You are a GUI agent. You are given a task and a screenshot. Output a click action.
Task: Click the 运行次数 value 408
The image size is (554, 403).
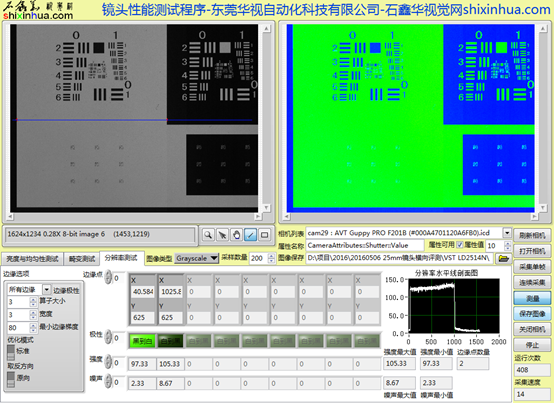[532, 370]
